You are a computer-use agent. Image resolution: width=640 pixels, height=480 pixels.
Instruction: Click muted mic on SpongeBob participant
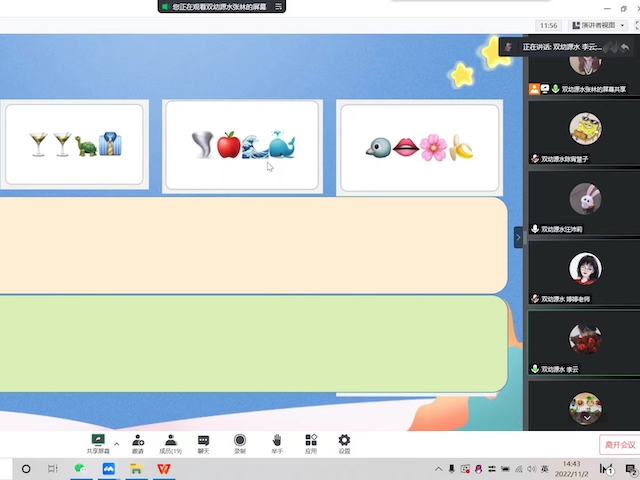pyautogui.click(x=535, y=159)
